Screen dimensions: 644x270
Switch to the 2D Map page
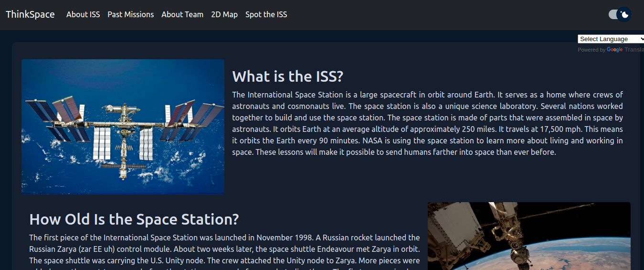(224, 14)
